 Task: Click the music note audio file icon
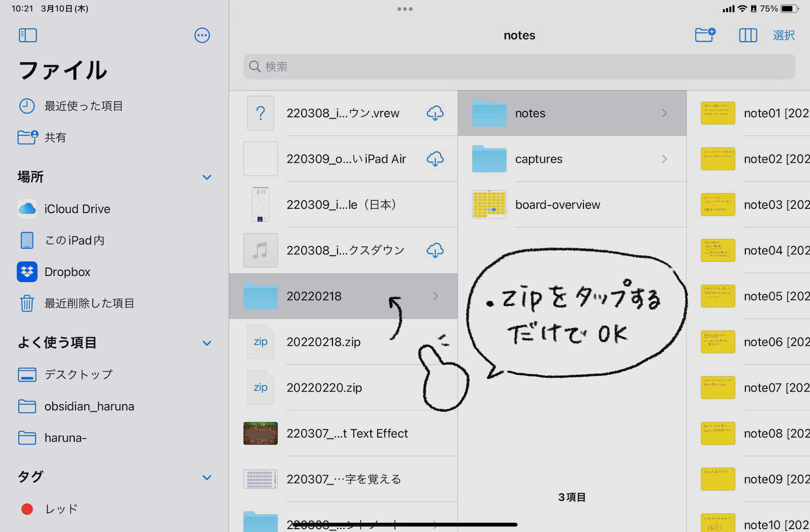click(260, 251)
